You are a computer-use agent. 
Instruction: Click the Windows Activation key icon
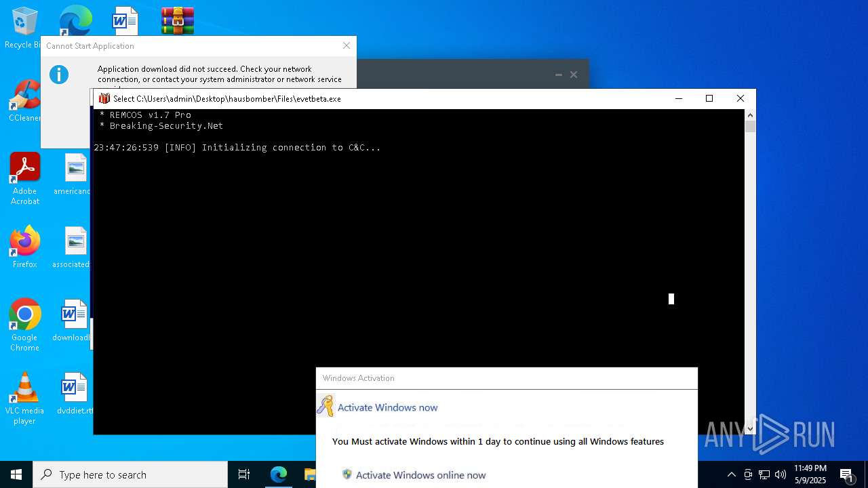(x=326, y=405)
